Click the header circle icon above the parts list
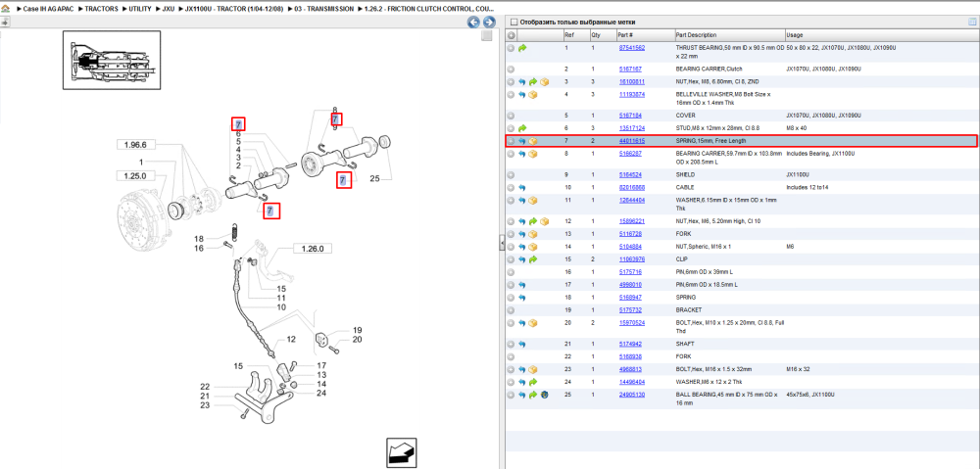The height and width of the screenshot is (469, 980). pos(512,35)
